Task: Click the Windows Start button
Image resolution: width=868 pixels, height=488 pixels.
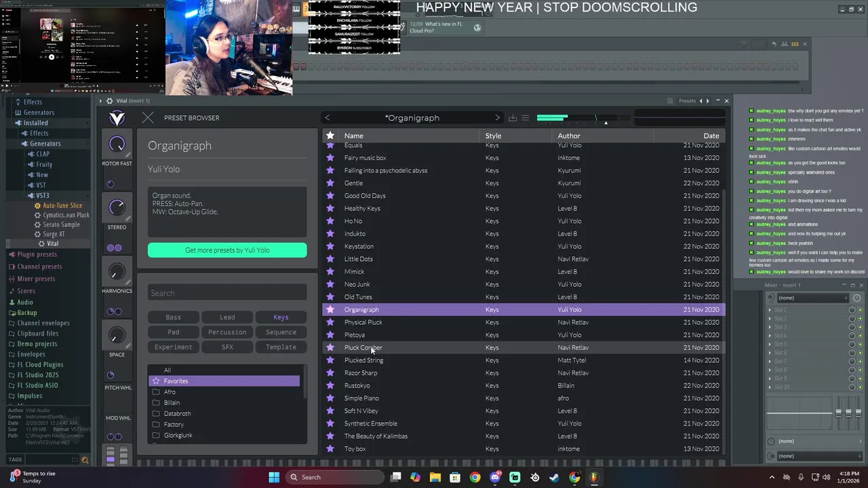Action: [x=274, y=477]
